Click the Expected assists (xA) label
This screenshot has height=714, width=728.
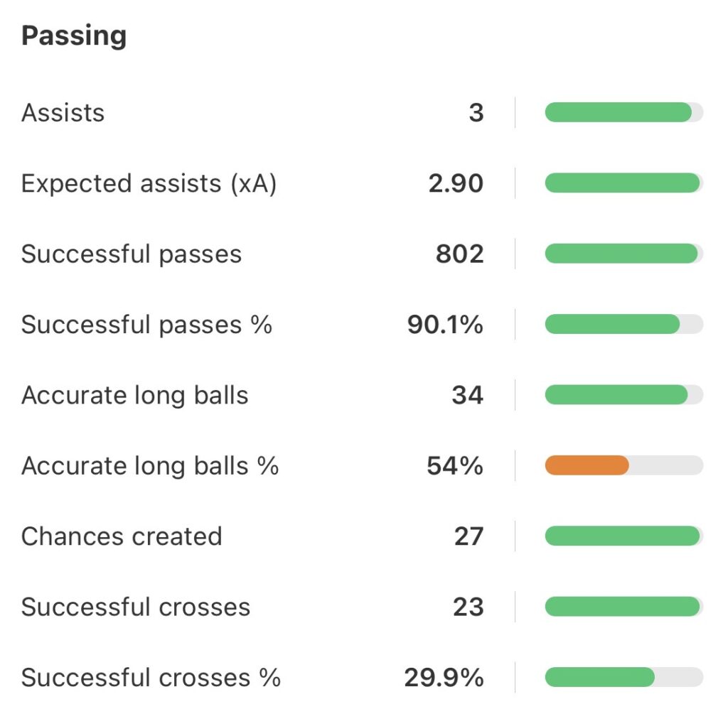(149, 183)
